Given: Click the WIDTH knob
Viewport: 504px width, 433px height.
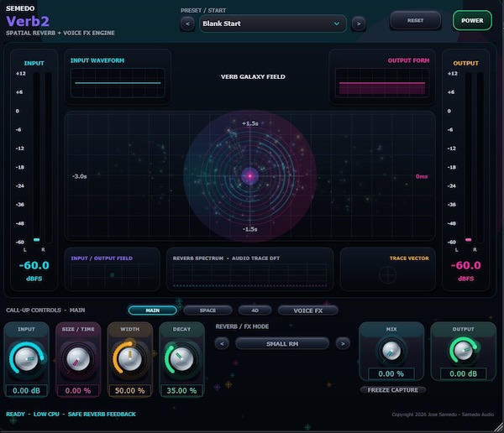Looking at the screenshot, I should coord(129,359).
